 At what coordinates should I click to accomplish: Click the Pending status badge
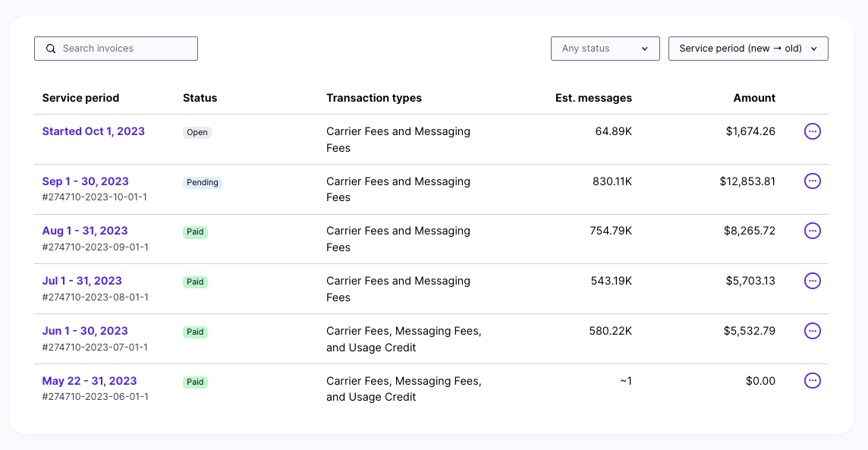tap(203, 182)
